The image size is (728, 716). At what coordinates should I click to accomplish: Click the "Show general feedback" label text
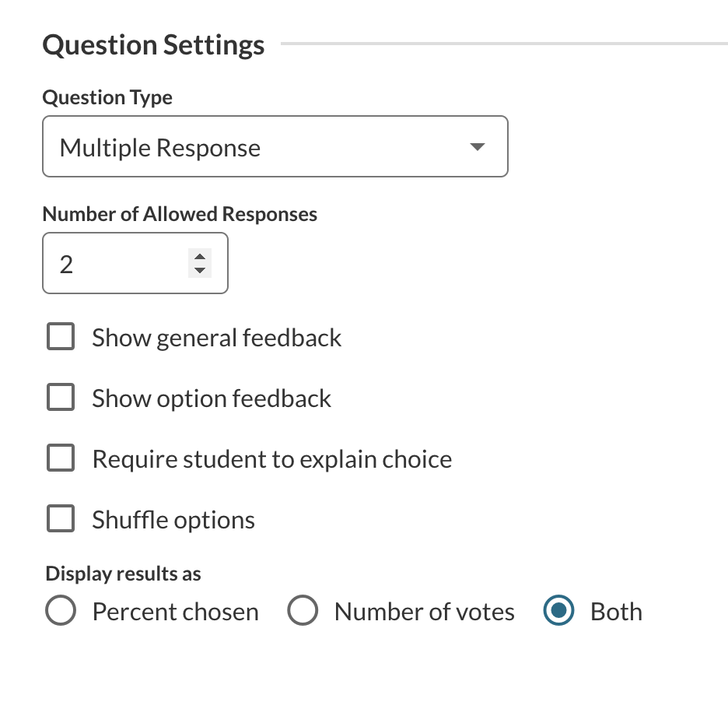point(216,338)
